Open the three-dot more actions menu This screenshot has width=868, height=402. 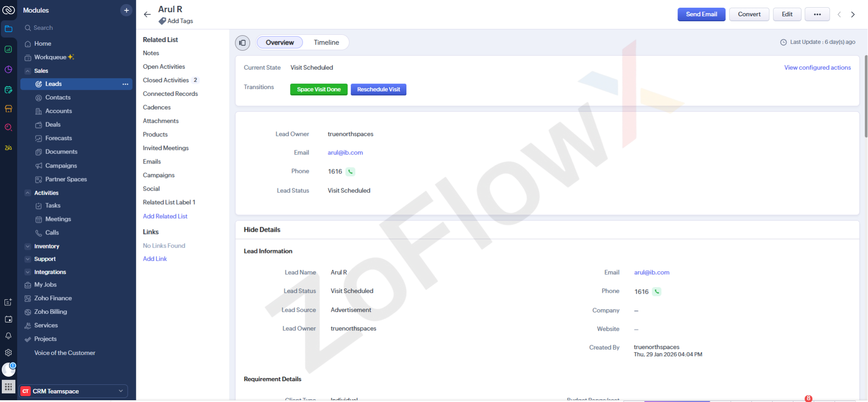pos(817,14)
